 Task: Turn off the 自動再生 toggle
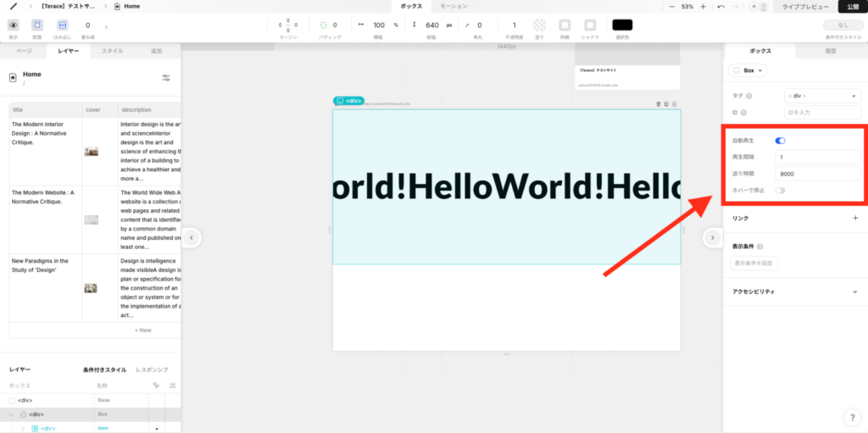click(780, 141)
